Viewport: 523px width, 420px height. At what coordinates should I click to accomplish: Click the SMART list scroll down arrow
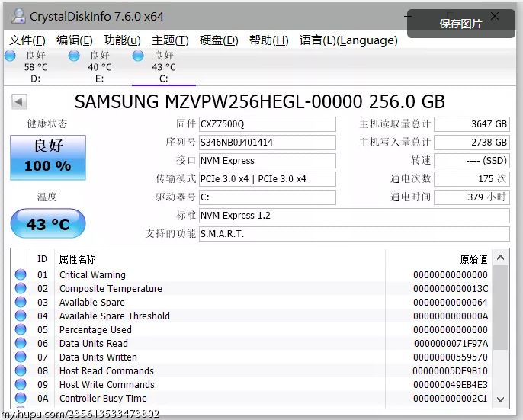500,399
